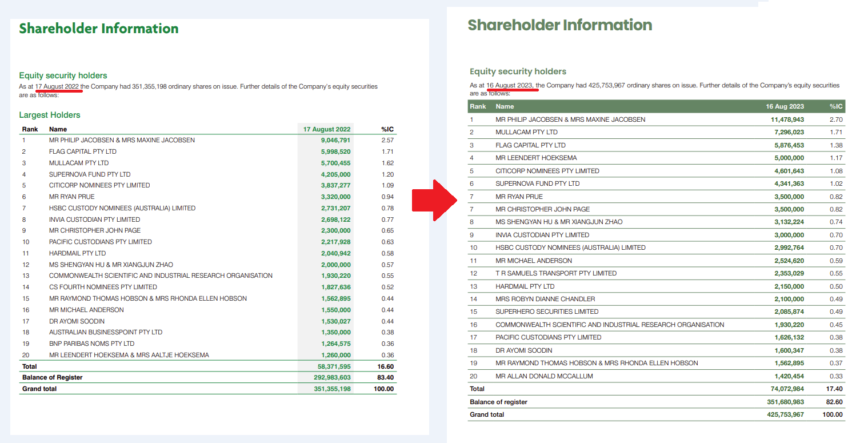The height and width of the screenshot is (443, 868).
Task: Select the Invia Custodian value 2,698,122
Action: tap(336, 219)
